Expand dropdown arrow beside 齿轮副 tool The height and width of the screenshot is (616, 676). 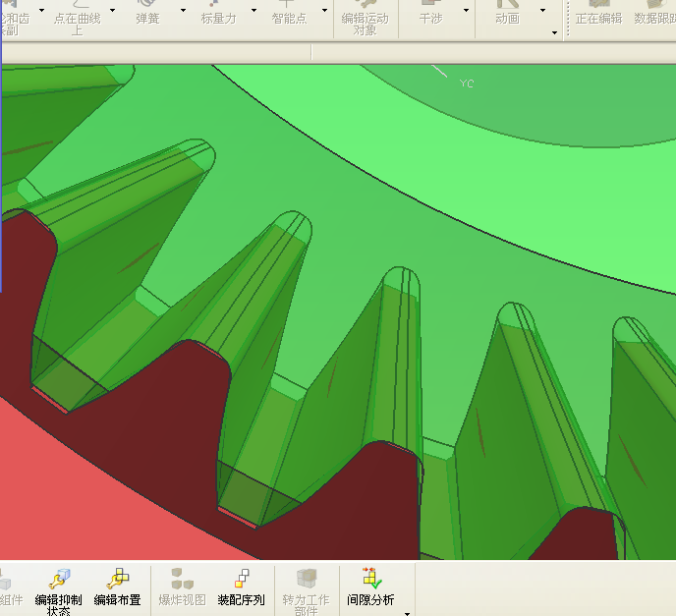point(42,10)
